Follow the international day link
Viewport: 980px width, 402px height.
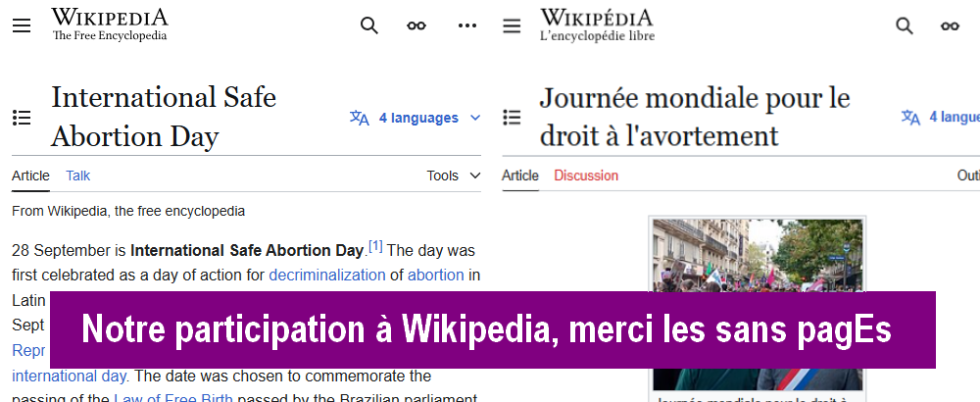pos(70,377)
